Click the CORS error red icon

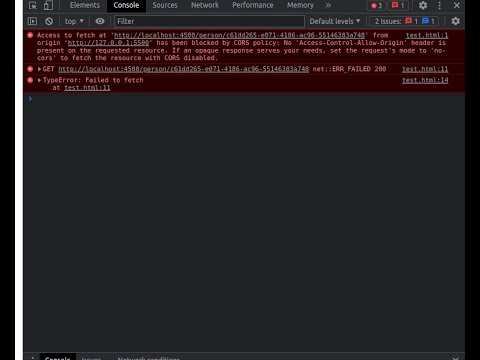(30, 35)
